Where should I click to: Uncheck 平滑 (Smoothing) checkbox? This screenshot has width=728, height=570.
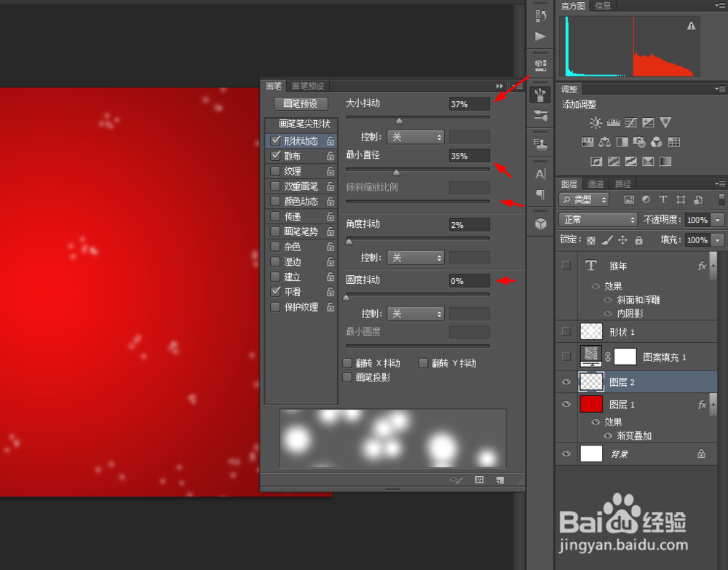click(275, 291)
